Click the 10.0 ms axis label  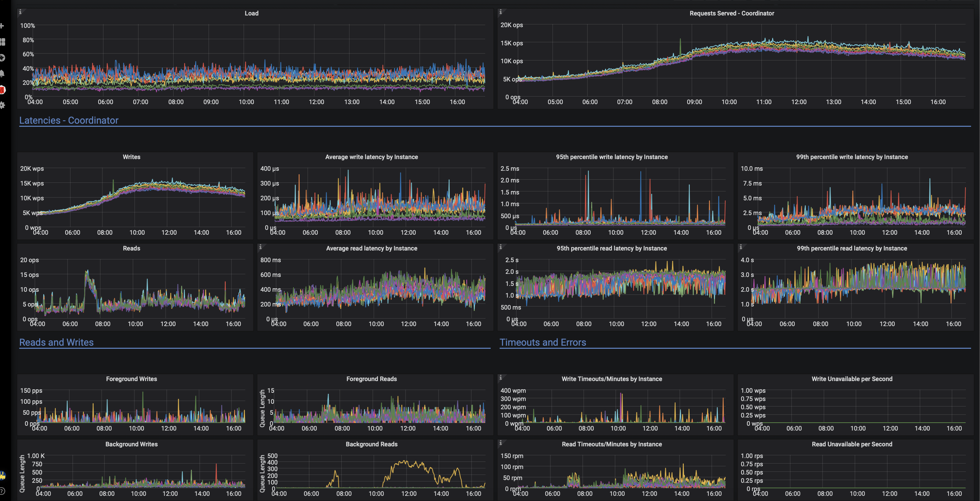point(752,168)
